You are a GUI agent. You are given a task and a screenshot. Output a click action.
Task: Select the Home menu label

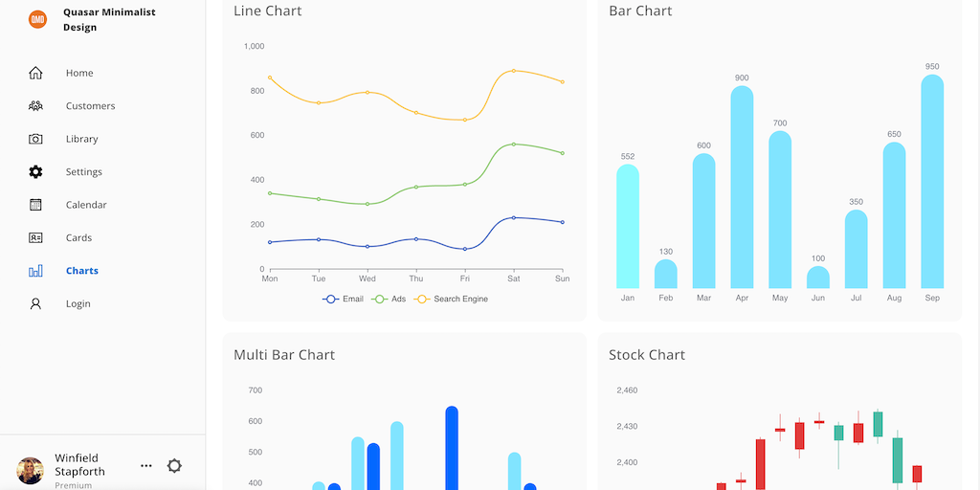(x=79, y=73)
